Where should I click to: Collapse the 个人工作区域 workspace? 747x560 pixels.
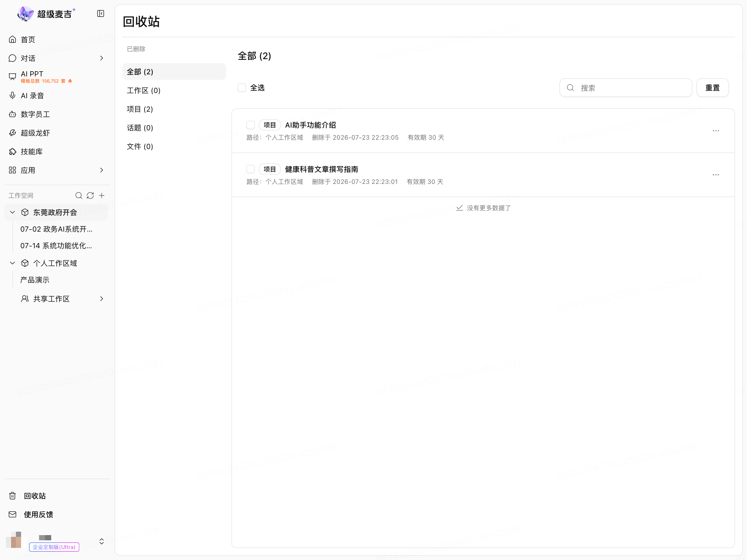pyautogui.click(x=12, y=263)
